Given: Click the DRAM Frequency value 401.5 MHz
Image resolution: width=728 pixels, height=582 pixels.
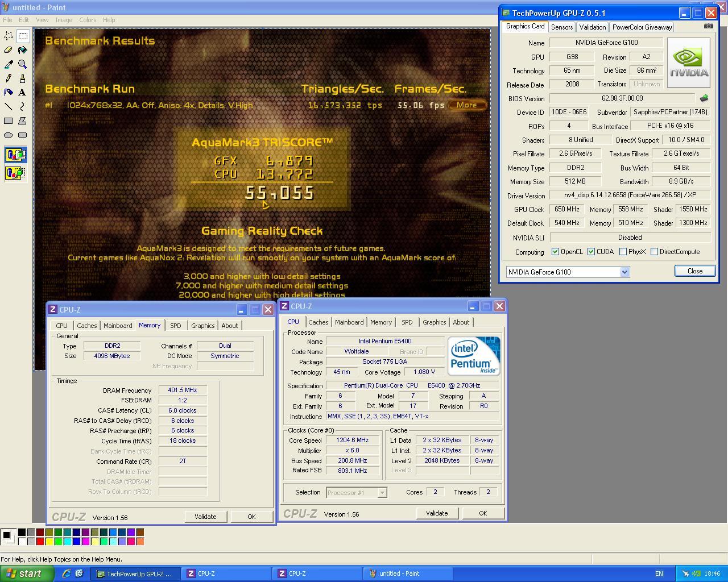Looking at the screenshot, I should pyautogui.click(x=183, y=390).
